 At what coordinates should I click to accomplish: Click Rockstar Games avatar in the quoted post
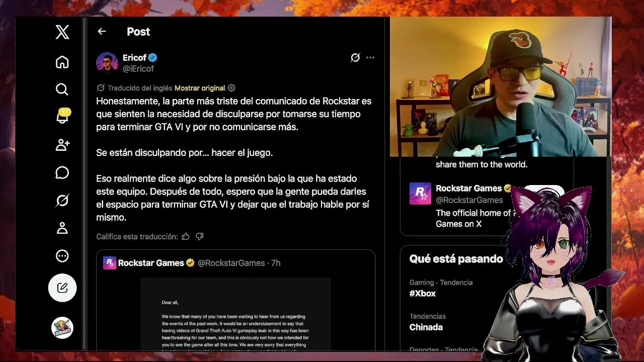(x=110, y=263)
